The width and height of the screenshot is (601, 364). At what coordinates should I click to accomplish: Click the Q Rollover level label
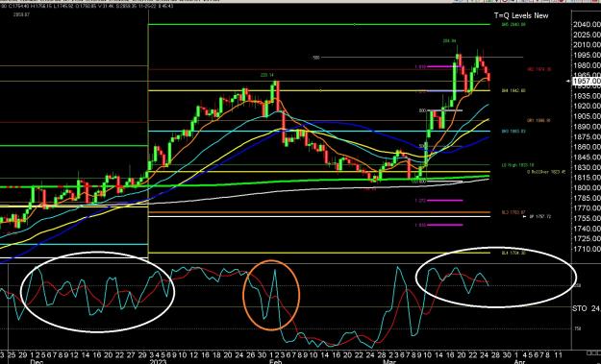tap(546, 172)
